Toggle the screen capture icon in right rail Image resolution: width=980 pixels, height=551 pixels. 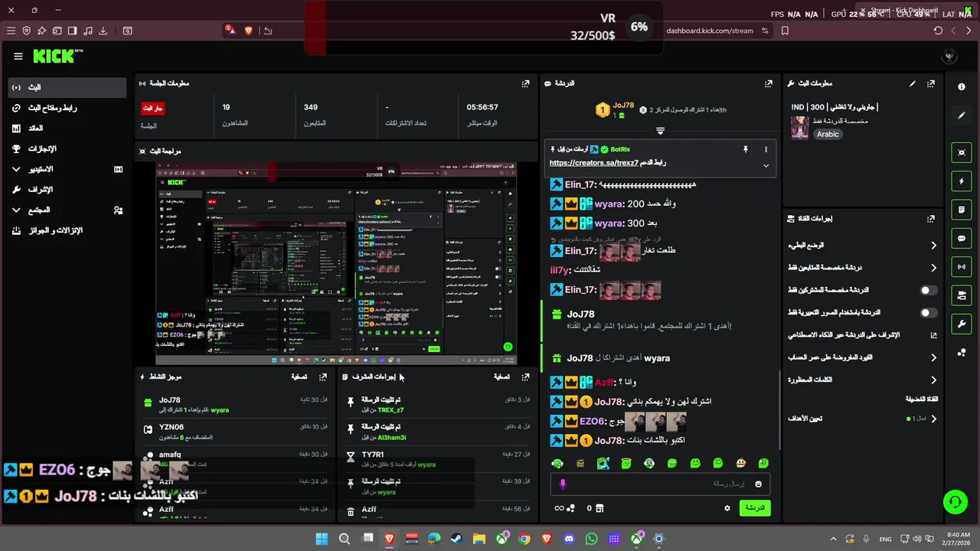[962, 152]
